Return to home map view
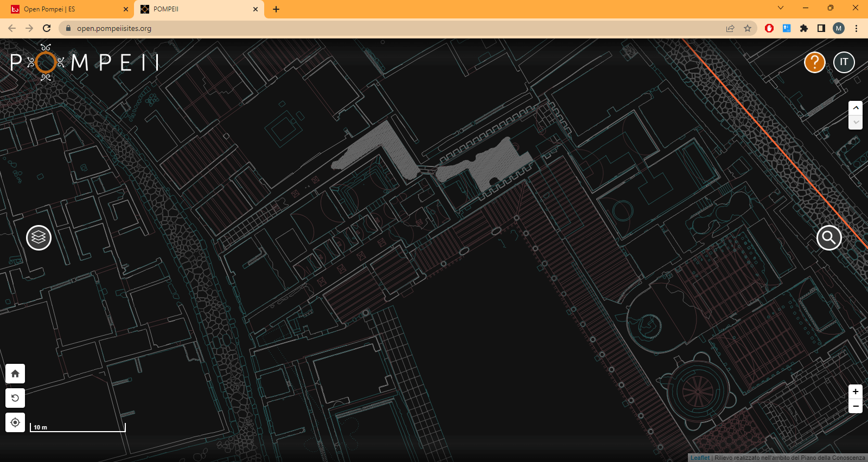Viewport: 868px width, 462px height. [x=15, y=374]
